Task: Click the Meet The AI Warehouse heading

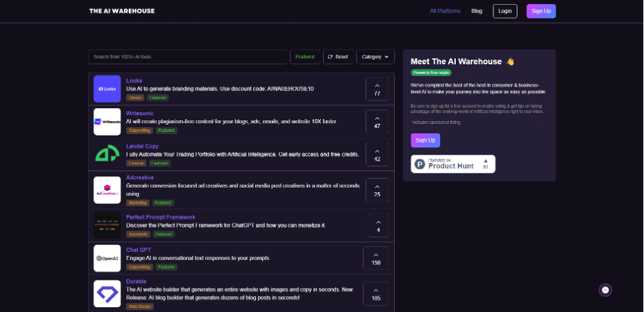Action: tap(463, 62)
